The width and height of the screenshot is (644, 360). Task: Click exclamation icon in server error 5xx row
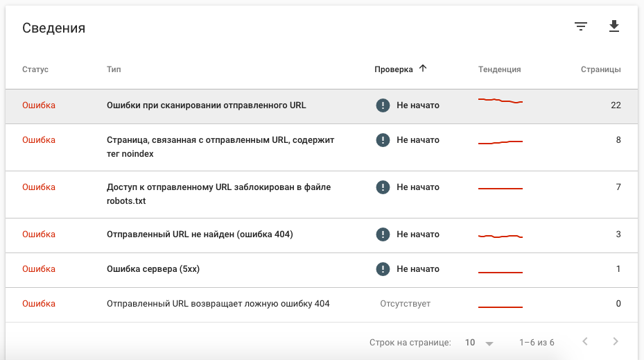pos(383,269)
